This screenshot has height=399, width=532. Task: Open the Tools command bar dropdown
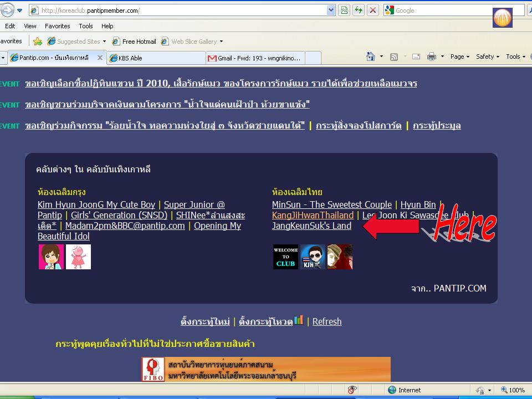point(516,57)
